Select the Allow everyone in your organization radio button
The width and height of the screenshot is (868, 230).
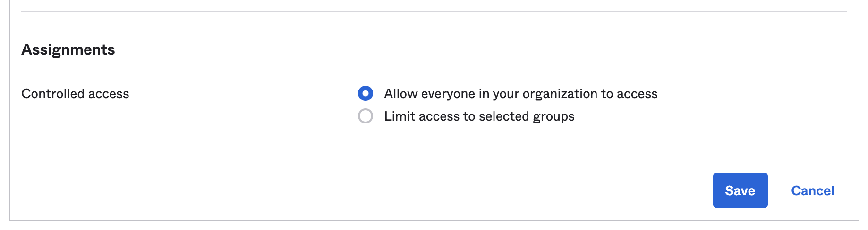click(366, 93)
